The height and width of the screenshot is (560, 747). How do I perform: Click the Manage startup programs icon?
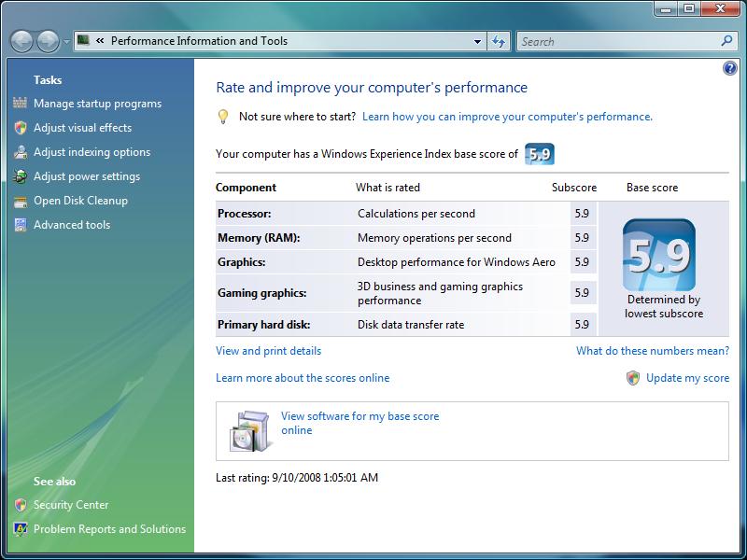pos(20,103)
